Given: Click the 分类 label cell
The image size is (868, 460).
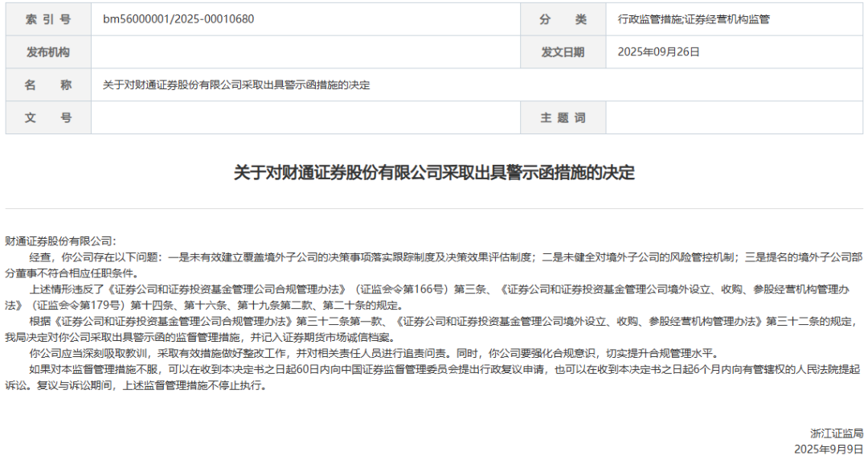Looking at the screenshot, I should point(563,19).
